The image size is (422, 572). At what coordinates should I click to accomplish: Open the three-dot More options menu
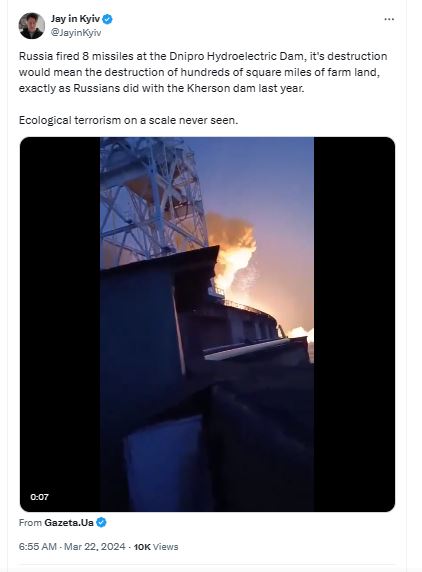point(389,19)
